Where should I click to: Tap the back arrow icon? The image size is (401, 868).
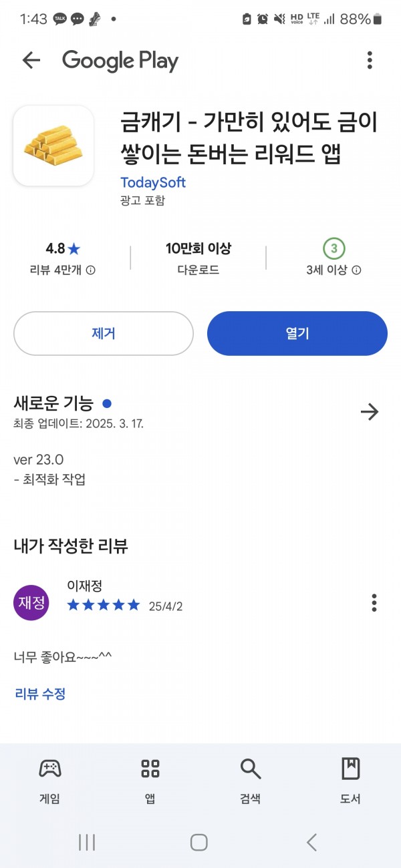point(31,61)
